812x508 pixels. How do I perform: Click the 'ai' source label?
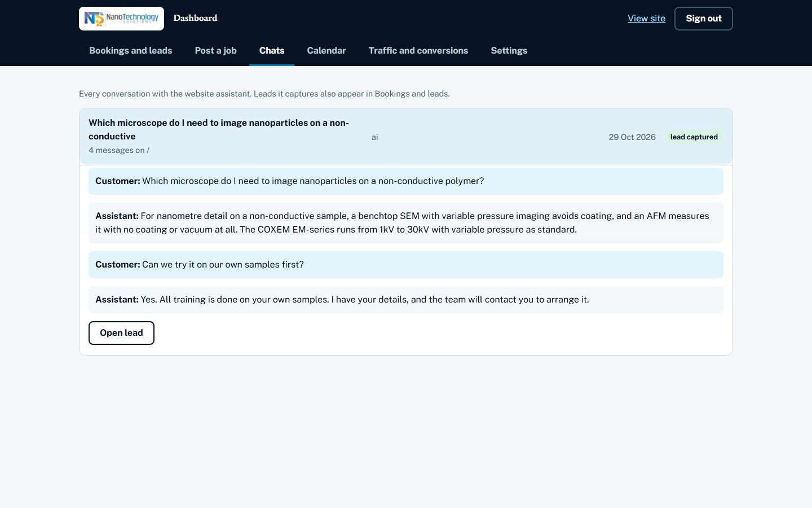point(374,137)
